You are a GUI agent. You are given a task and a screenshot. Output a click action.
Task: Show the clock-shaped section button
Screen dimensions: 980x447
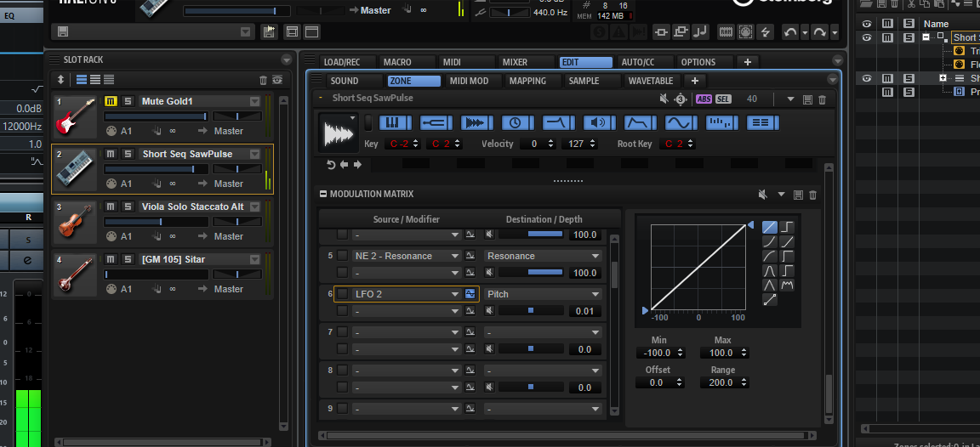(518, 122)
